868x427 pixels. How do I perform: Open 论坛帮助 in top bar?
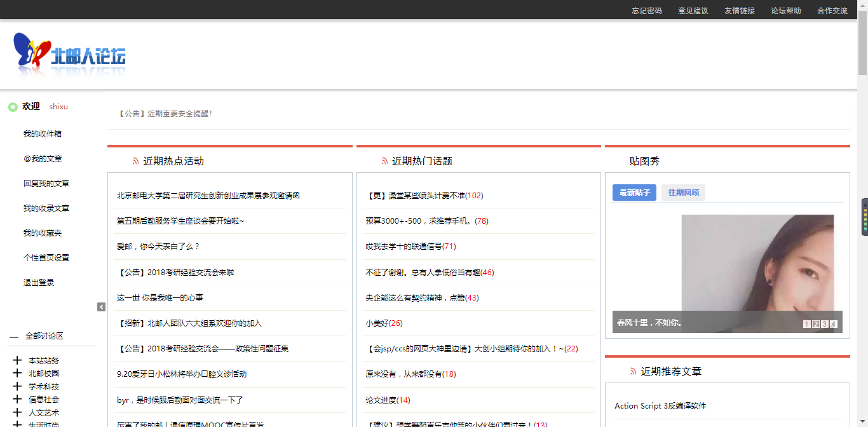tap(785, 11)
